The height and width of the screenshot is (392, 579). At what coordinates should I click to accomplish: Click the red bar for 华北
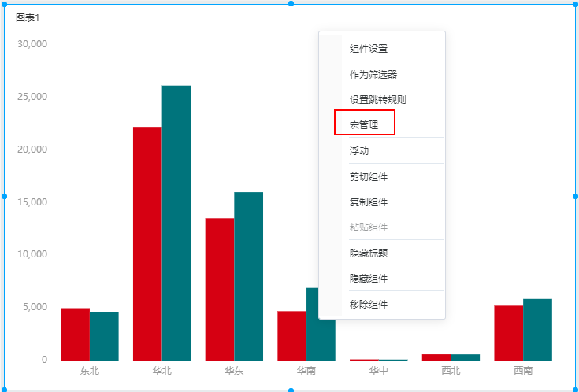point(147,243)
